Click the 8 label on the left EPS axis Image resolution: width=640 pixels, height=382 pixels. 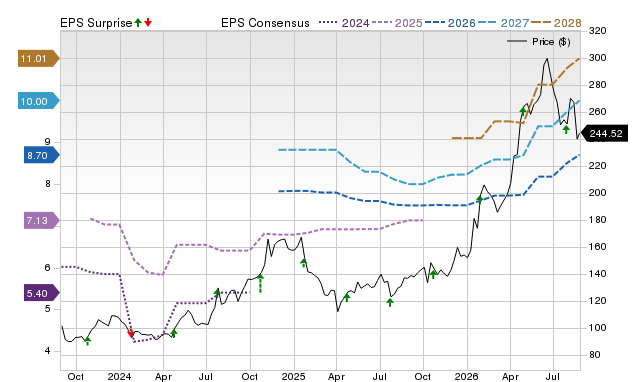pyautogui.click(x=47, y=184)
